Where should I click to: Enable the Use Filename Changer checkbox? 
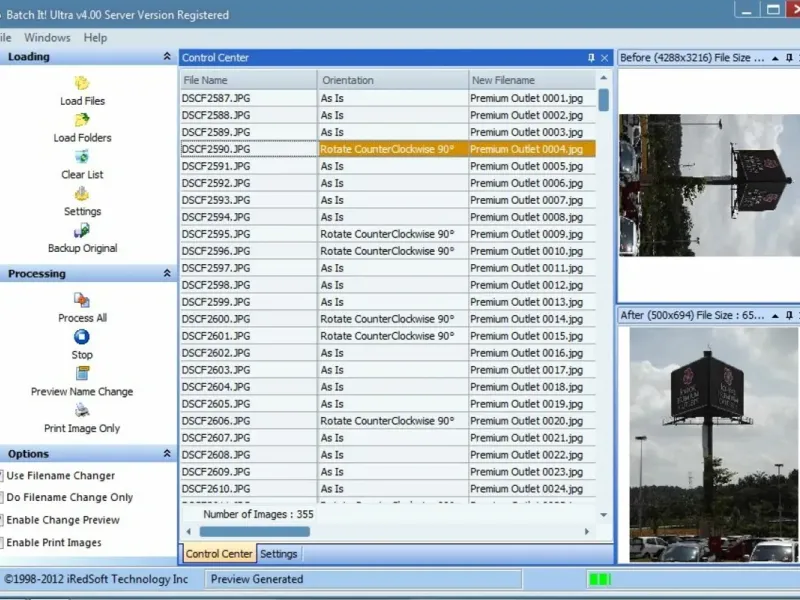coord(3,476)
